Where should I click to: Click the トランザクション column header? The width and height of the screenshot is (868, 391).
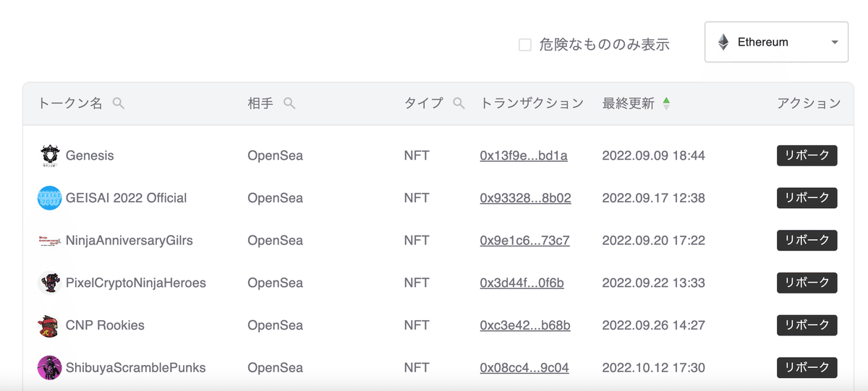click(x=532, y=103)
